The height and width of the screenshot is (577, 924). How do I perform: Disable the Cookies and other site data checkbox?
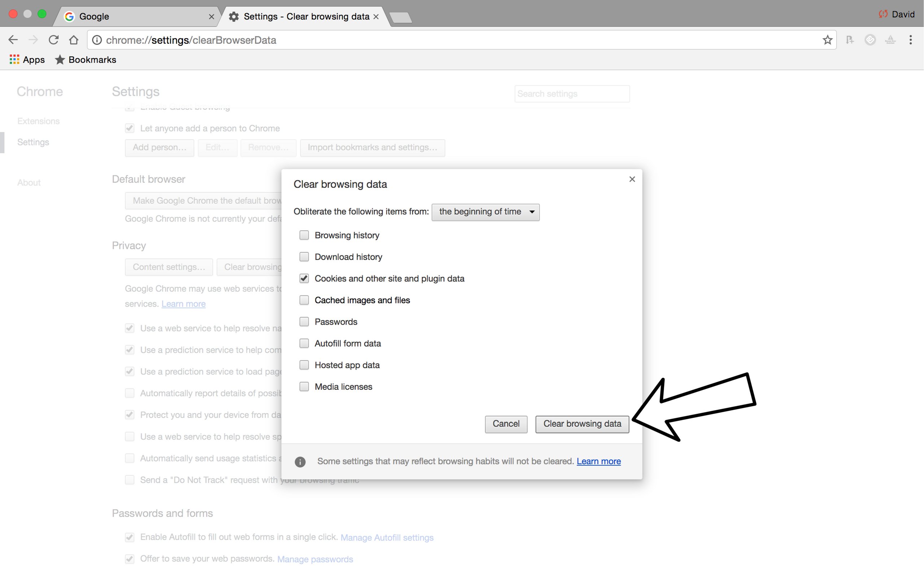tap(304, 278)
